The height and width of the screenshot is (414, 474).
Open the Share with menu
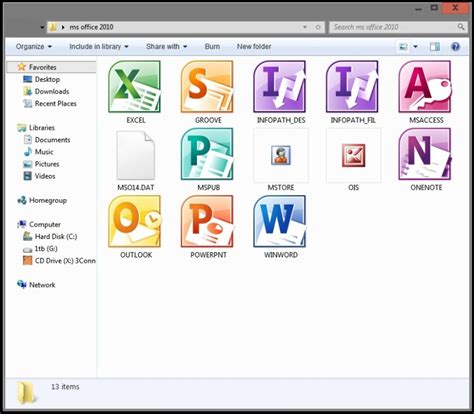(x=166, y=47)
